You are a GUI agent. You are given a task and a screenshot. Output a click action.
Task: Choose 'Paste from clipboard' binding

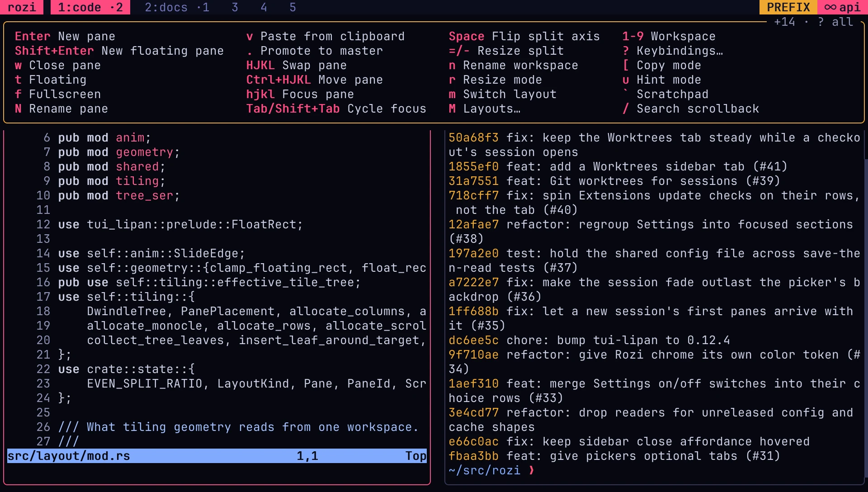325,36
